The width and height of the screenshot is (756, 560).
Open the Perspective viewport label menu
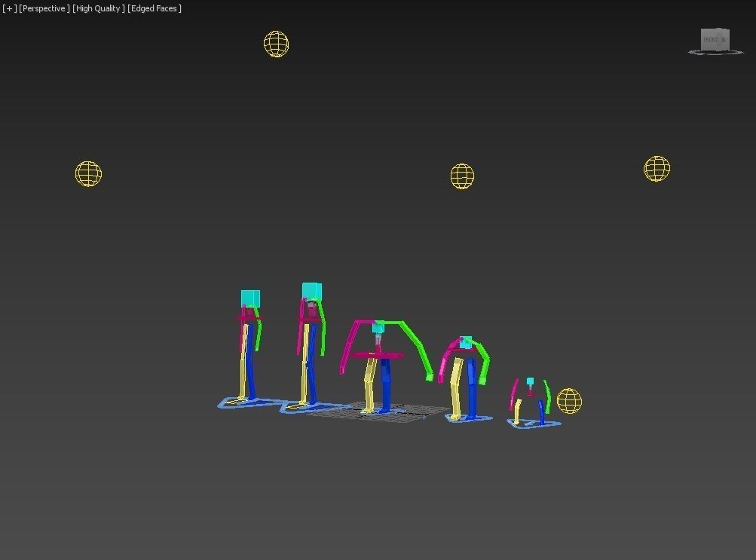pos(44,9)
